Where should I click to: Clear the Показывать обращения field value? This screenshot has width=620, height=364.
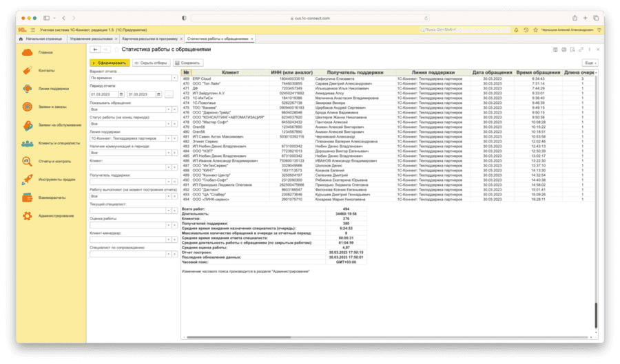(174, 109)
